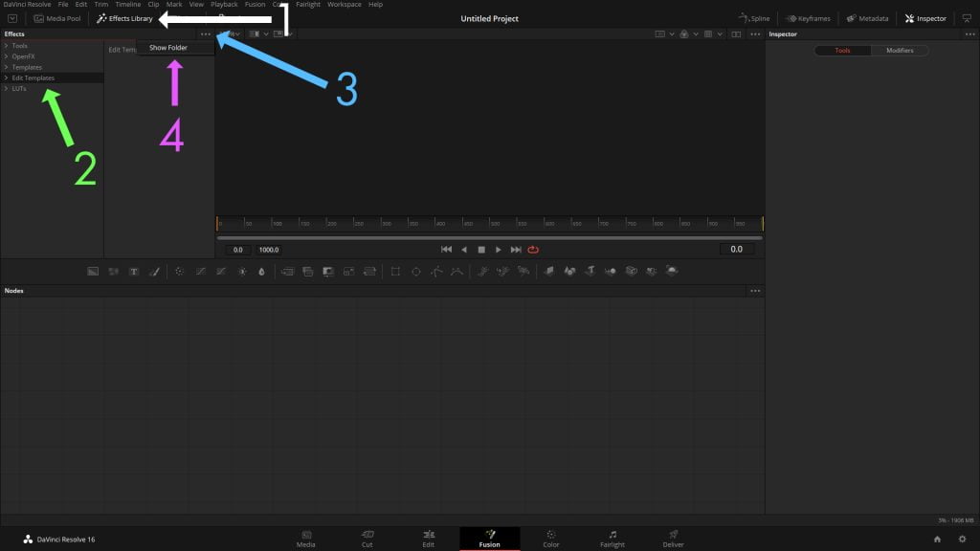
Task: Add a Blur node from toolbar
Action: click(262, 271)
